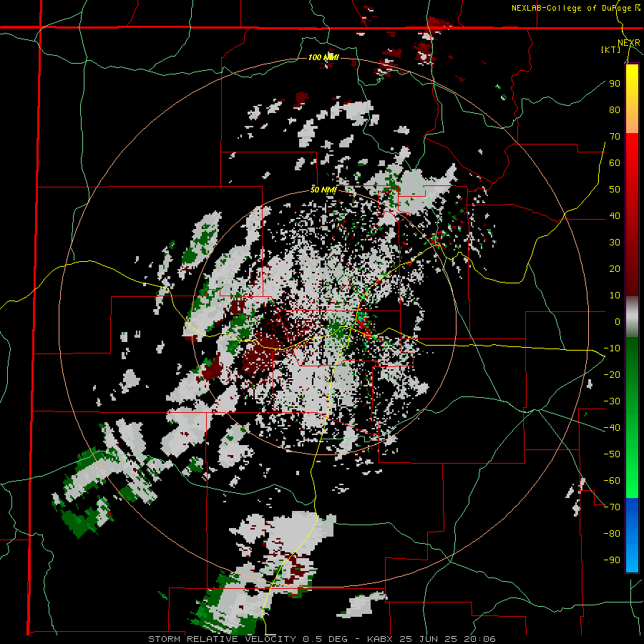Click the 80 knot label on the color scale
This screenshot has height=644, width=644.
[x=615, y=110]
